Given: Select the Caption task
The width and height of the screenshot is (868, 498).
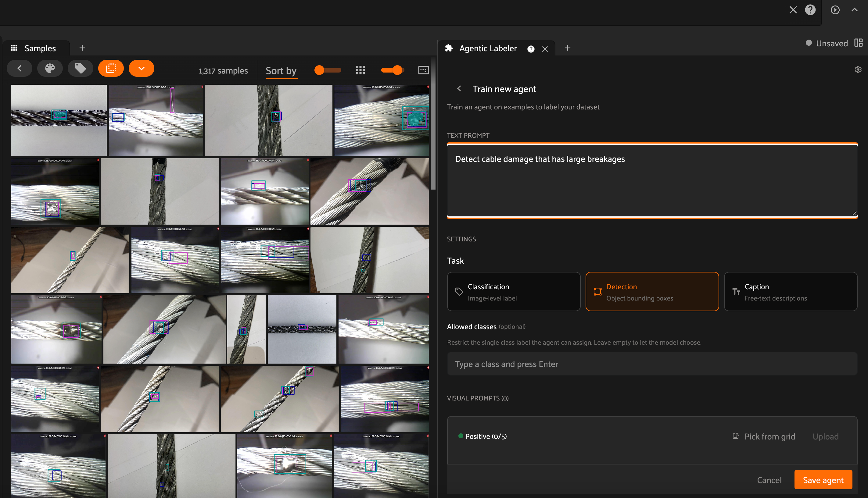Looking at the screenshot, I should point(790,291).
